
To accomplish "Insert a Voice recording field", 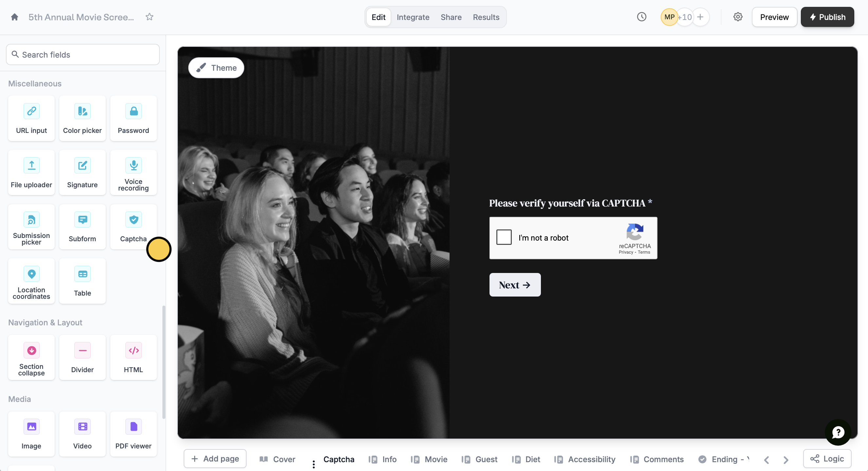I will pos(134,172).
